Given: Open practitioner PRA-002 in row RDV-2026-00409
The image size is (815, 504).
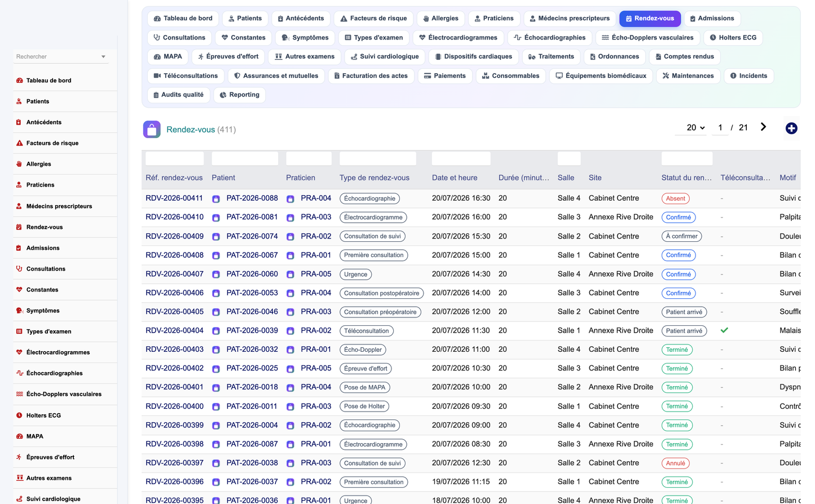Looking at the screenshot, I should (x=316, y=236).
